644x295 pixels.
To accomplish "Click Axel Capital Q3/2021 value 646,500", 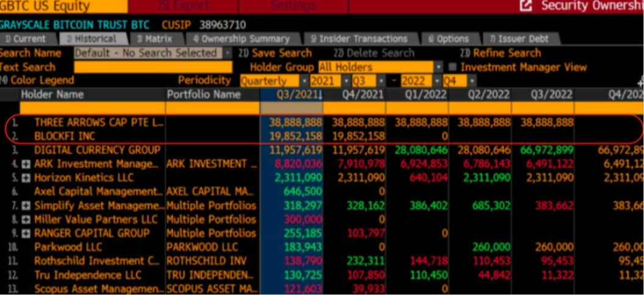I will click(302, 192).
